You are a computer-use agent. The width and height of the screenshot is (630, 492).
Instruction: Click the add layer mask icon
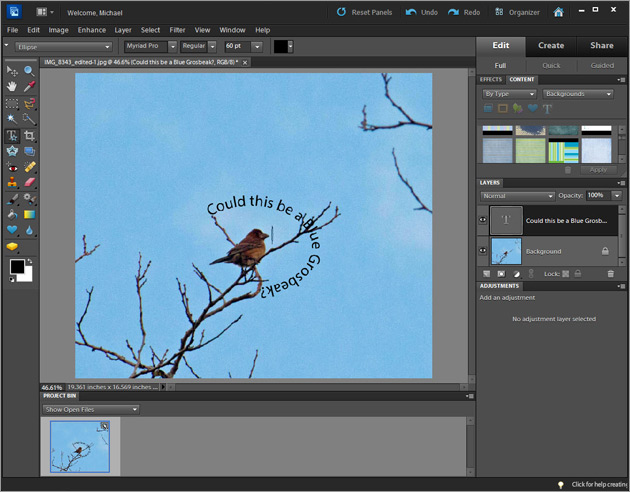[x=501, y=274]
